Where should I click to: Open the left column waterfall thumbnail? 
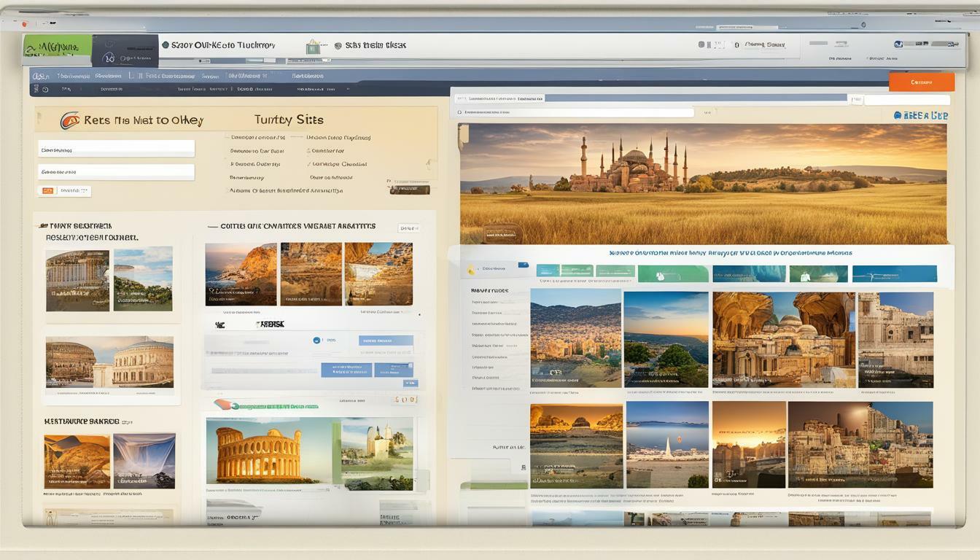pos(144,461)
